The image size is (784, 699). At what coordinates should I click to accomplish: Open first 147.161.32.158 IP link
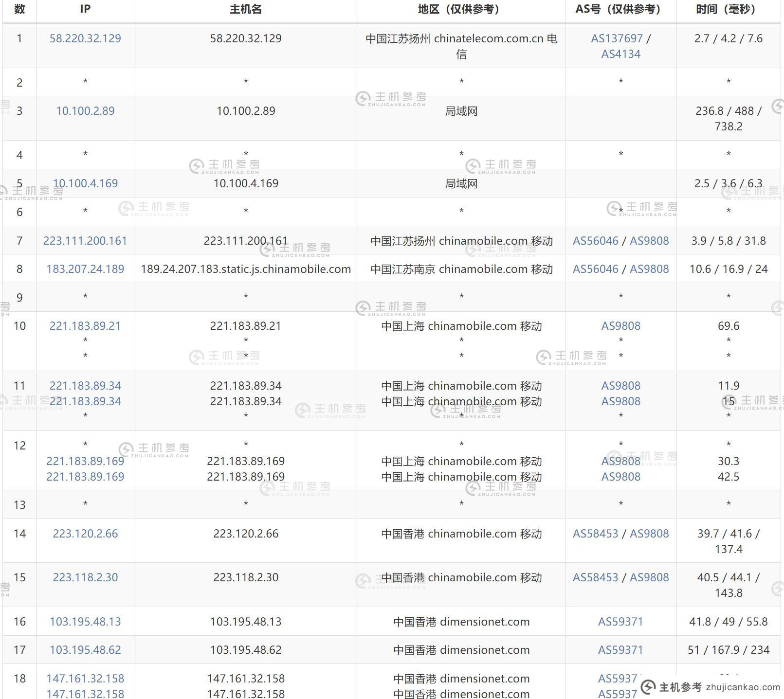coord(85,679)
